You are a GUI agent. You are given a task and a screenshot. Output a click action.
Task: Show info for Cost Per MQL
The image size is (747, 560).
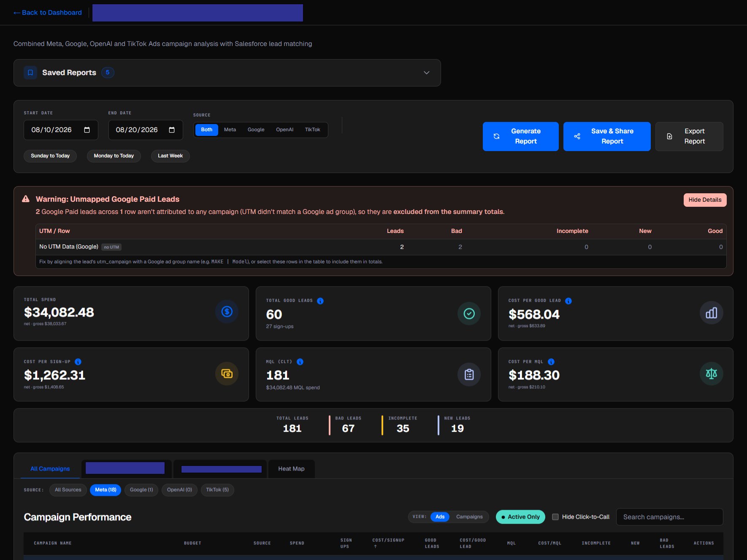551,362
